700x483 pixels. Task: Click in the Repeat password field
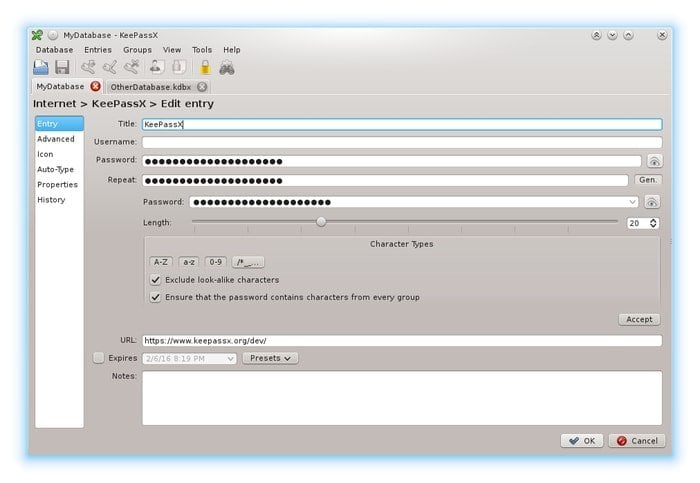point(385,180)
